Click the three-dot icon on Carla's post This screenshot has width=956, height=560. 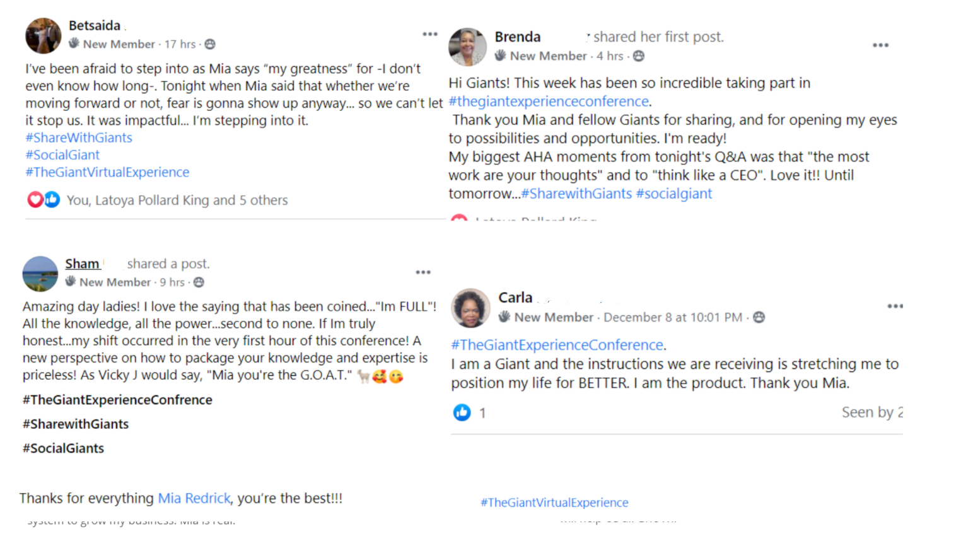[895, 306]
